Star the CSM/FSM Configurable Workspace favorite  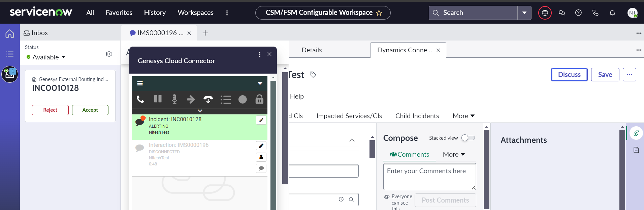(379, 13)
